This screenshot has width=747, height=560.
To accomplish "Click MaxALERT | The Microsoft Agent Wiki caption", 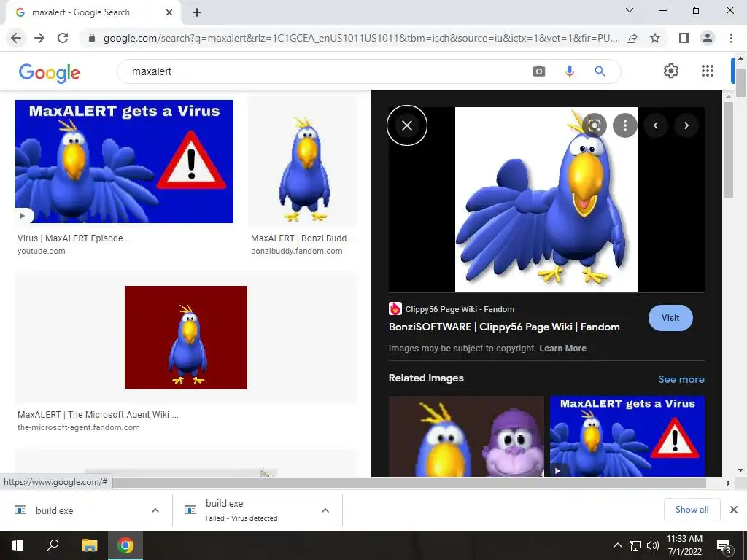I will click(x=98, y=414).
